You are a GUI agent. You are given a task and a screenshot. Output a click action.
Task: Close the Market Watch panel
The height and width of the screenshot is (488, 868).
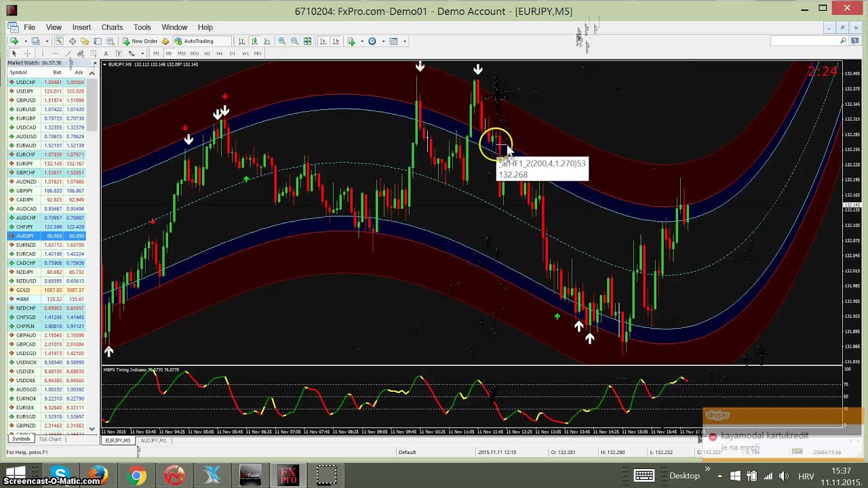click(x=95, y=64)
